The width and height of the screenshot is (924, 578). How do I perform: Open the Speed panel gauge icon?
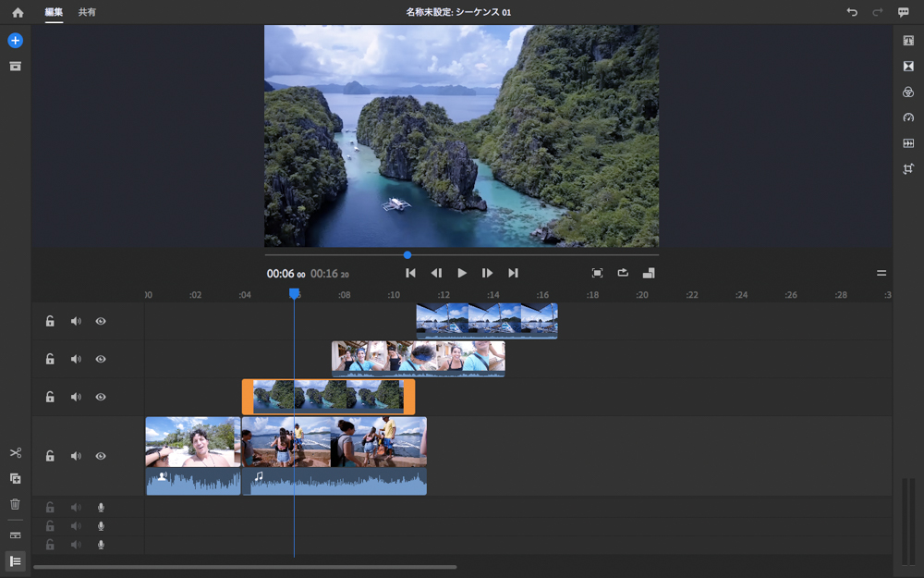tap(908, 117)
